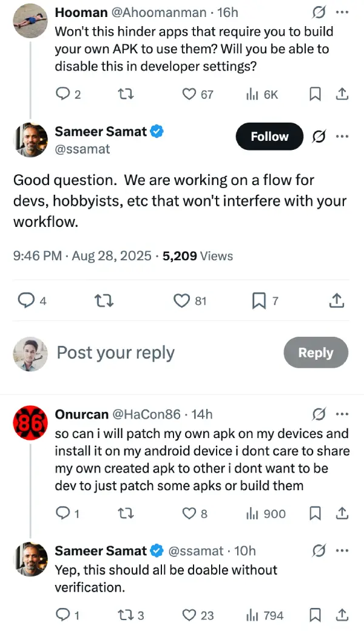Share the main tweet via upload icon
This screenshot has width=364, height=631.
pyautogui.click(x=336, y=300)
